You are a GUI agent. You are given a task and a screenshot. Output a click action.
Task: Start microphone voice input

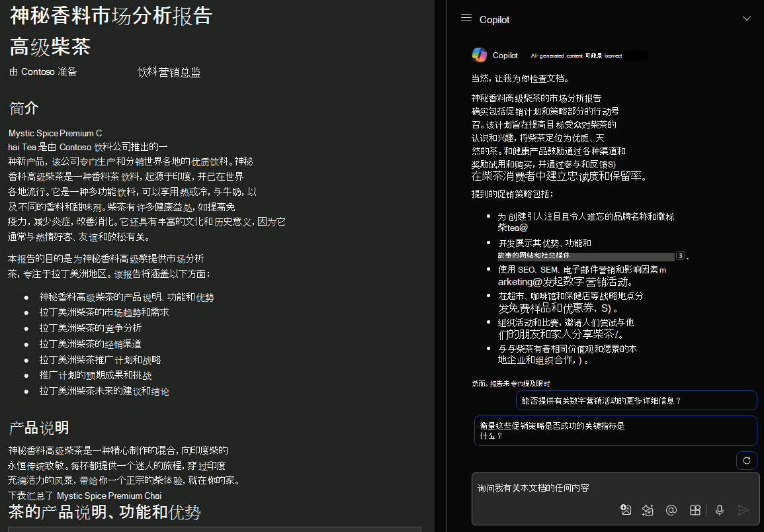coord(719,510)
